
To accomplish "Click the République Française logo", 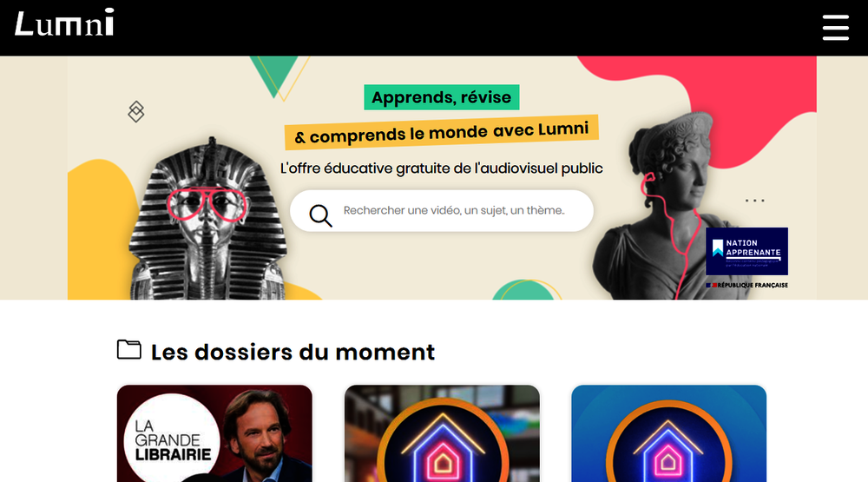I will (x=746, y=286).
